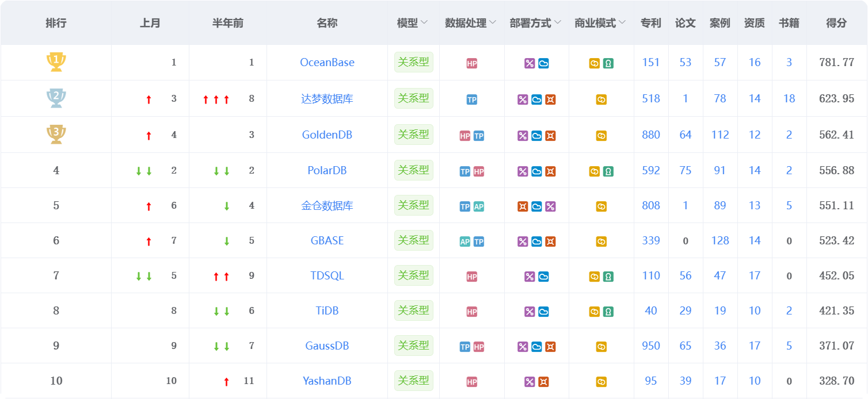This screenshot has width=868, height=399.
Task: Click the green open-source icon in the OceanBase row
Action: click(608, 64)
